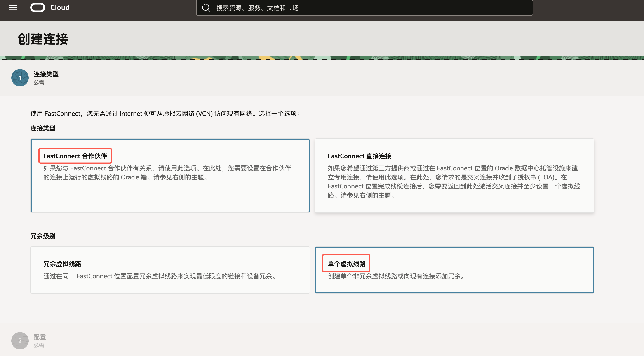
Task: Select the FastConnect 合作伙伴 card
Action: click(x=170, y=175)
